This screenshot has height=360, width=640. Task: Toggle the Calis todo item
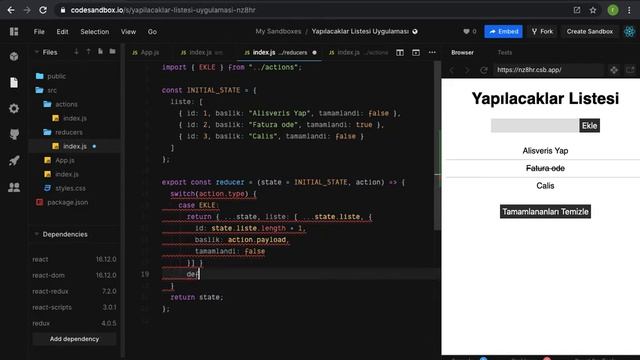click(x=545, y=186)
